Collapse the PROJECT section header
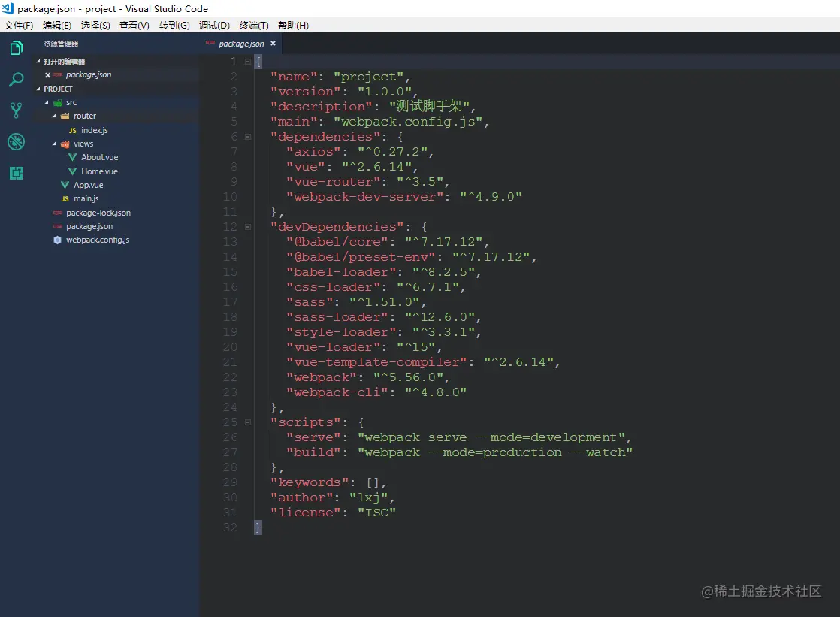The height and width of the screenshot is (617, 840). coord(38,89)
